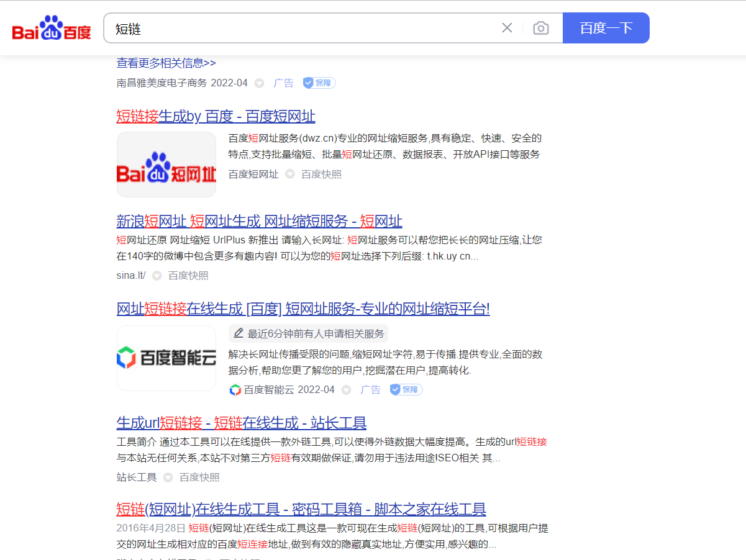Open 短链(短网址)在线生成工具 脚本之家 result
This screenshot has width=746, height=560.
click(x=301, y=510)
